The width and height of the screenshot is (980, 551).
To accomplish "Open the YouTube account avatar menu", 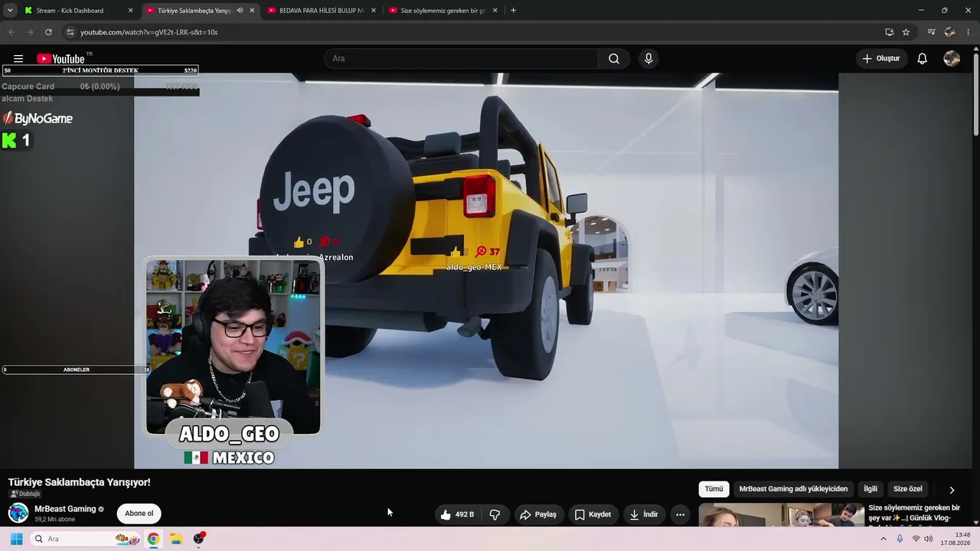I will pyautogui.click(x=952, y=59).
